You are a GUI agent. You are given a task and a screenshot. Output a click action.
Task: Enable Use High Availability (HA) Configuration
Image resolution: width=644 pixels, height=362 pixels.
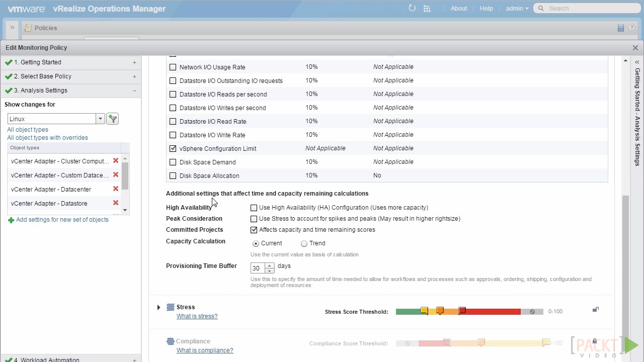click(254, 208)
